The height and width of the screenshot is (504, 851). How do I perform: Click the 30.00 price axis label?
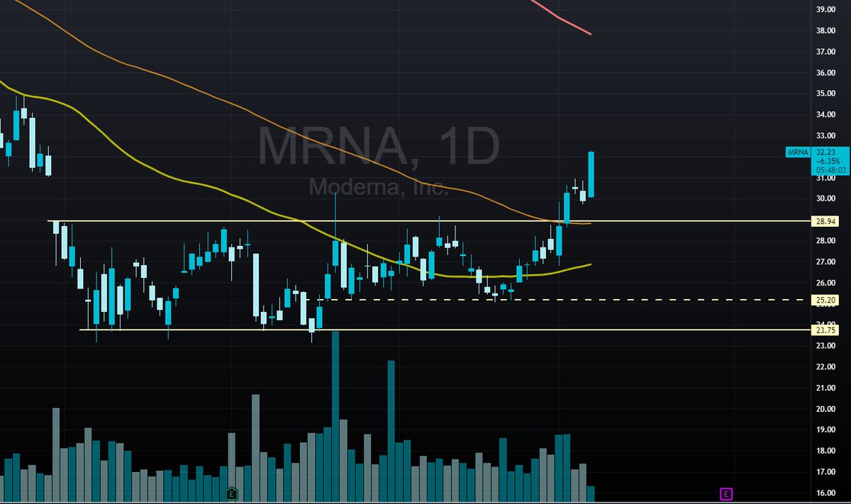pyautogui.click(x=825, y=198)
